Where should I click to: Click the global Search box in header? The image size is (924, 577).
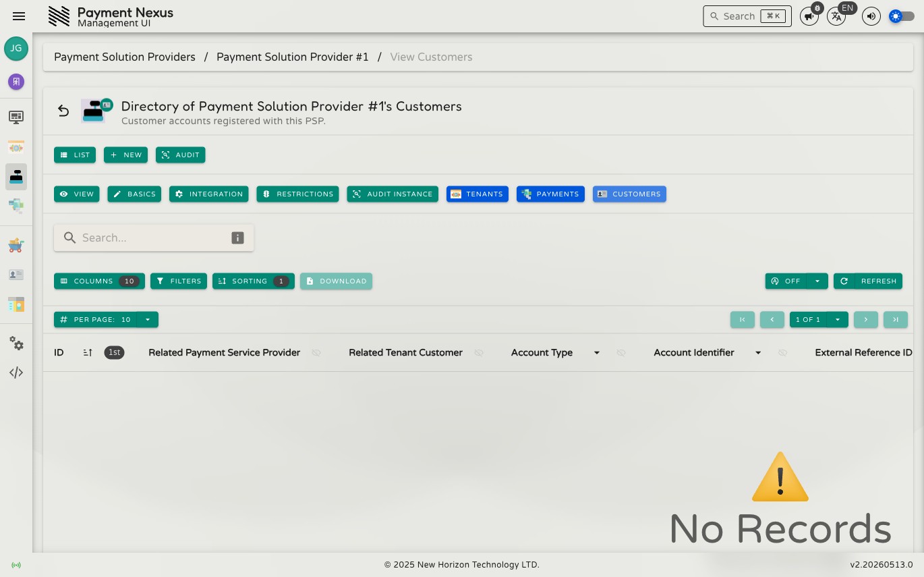coord(747,16)
